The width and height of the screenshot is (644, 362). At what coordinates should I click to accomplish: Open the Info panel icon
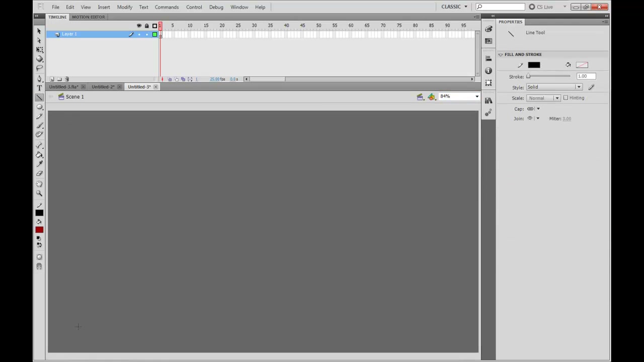click(489, 71)
